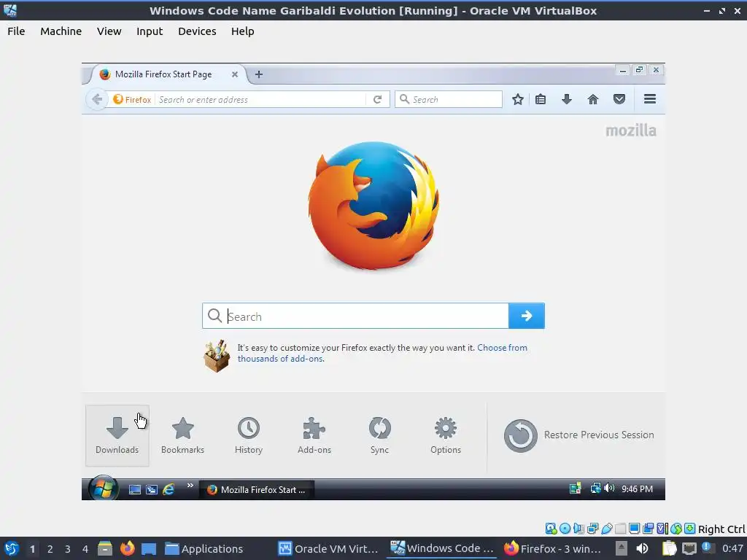Image resolution: width=747 pixels, height=560 pixels.
Task: Click host panel volume speaker icon
Action: [x=642, y=549]
